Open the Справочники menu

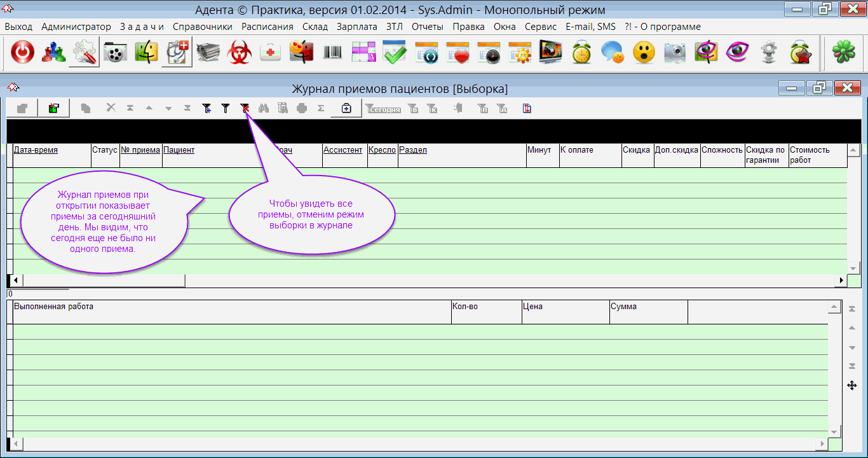coord(203,27)
